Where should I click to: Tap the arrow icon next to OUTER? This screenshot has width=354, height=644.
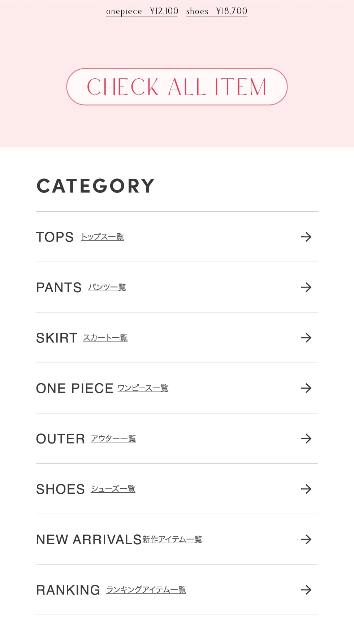[x=306, y=438]
